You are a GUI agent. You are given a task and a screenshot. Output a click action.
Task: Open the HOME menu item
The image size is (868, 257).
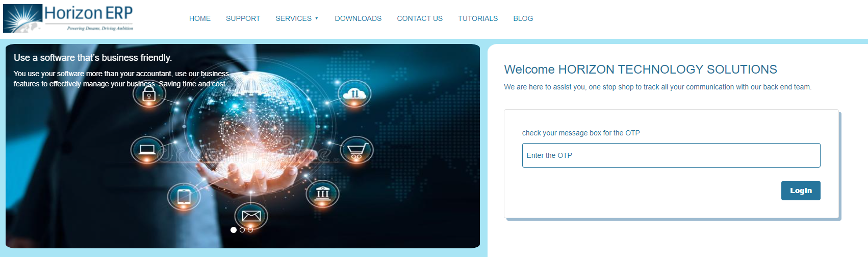point(200,18)
